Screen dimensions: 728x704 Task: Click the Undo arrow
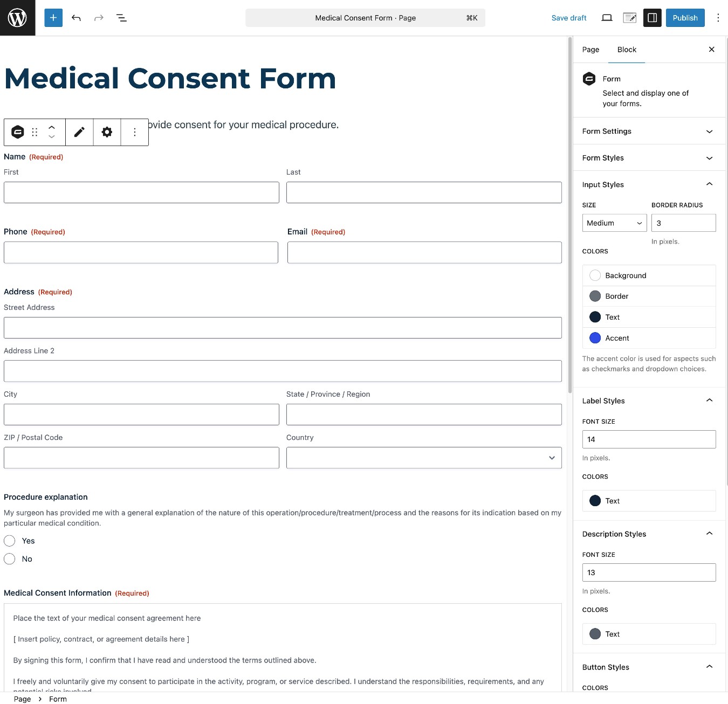click(x=76, y=18)
